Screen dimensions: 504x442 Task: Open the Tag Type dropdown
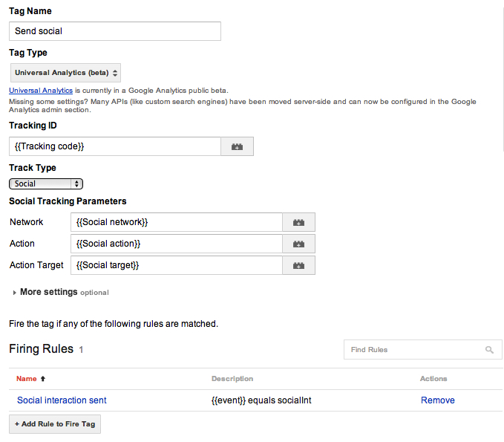(x=65, y=73)
